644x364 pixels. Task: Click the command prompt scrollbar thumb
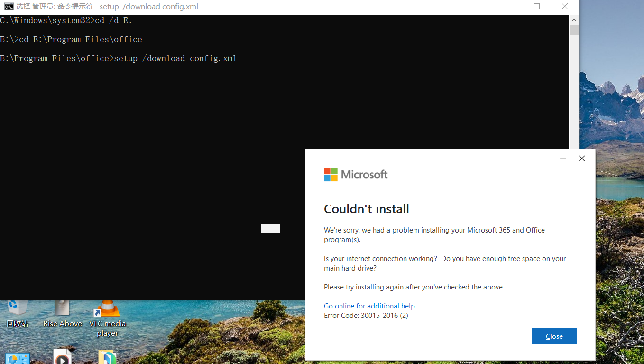(574, 30)
